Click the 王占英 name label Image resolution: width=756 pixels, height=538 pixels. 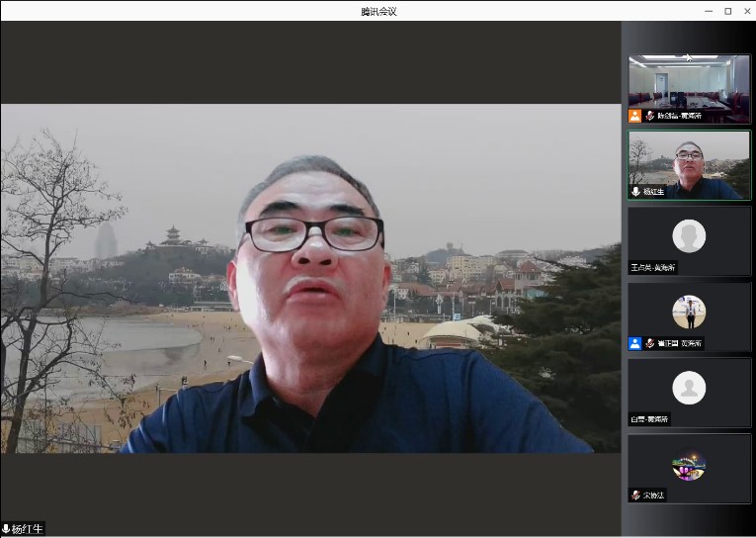(x=653, y=268)
